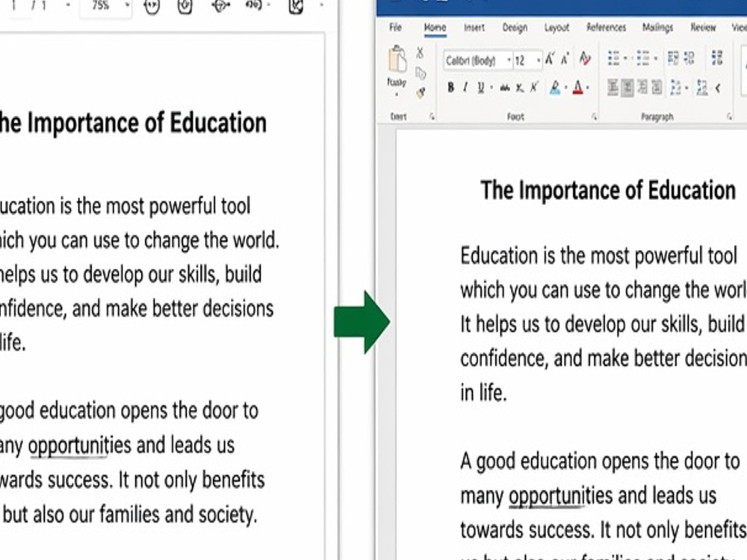
Task: Click the Paste clipboard icon in Word
Action: [397, 60]
